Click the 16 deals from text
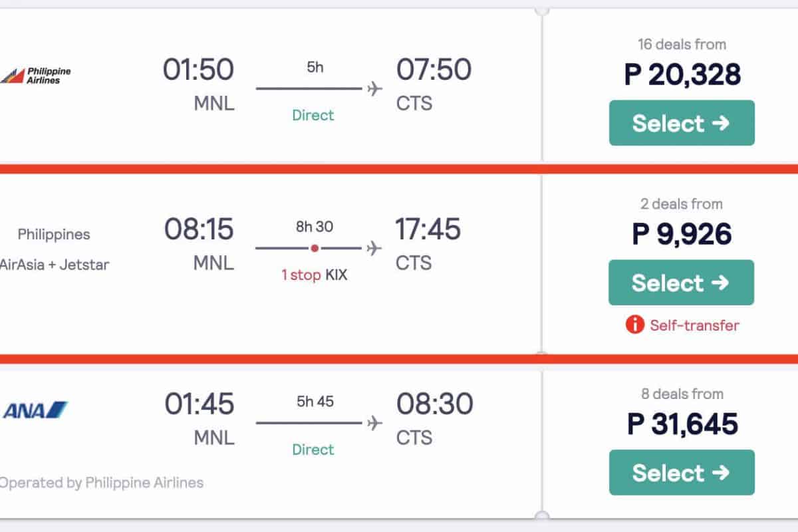This screenshot has height=532, width=798. [x=682, y=45]
